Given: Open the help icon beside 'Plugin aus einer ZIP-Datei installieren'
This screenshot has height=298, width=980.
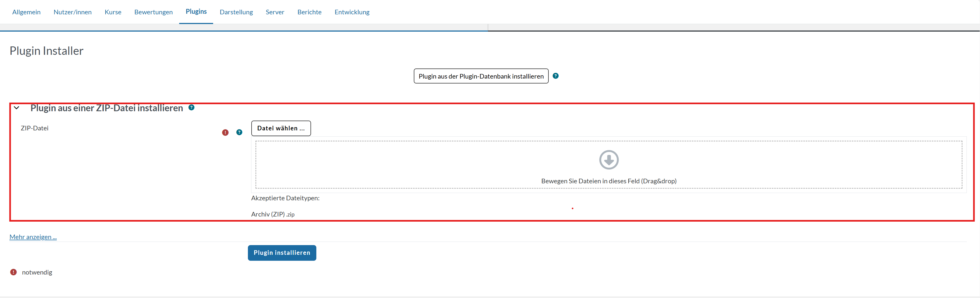Looking at the screenshot, I should point(191,107).
